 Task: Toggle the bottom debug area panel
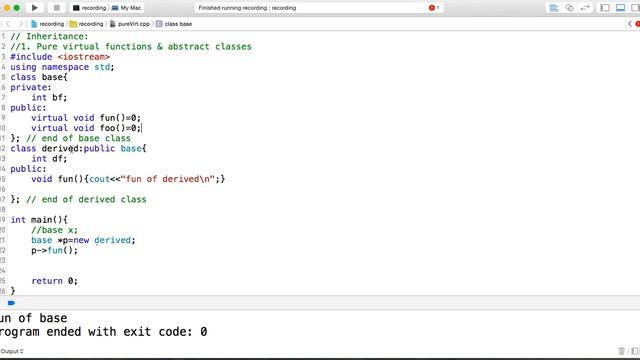coord(620,8)
